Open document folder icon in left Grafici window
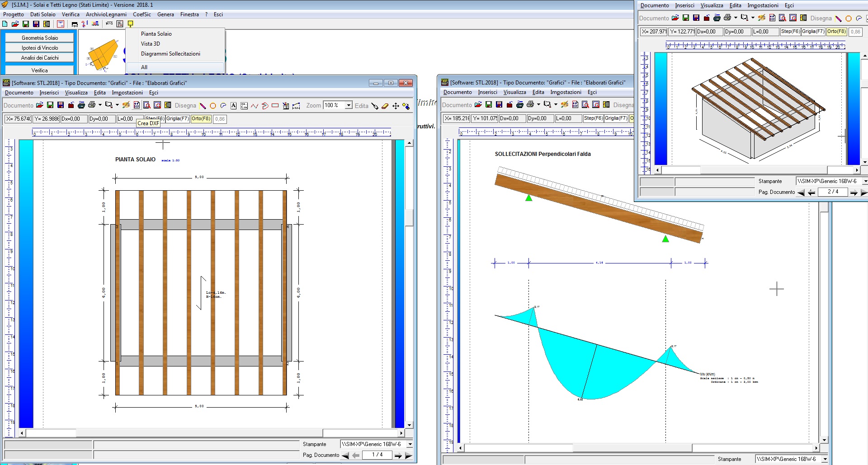868x465 pixels. click(x=40, y=105)
